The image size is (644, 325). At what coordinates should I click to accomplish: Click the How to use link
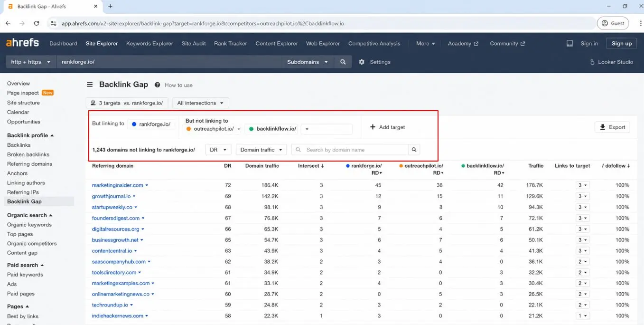pyautogui.click(x=178, y=86)
